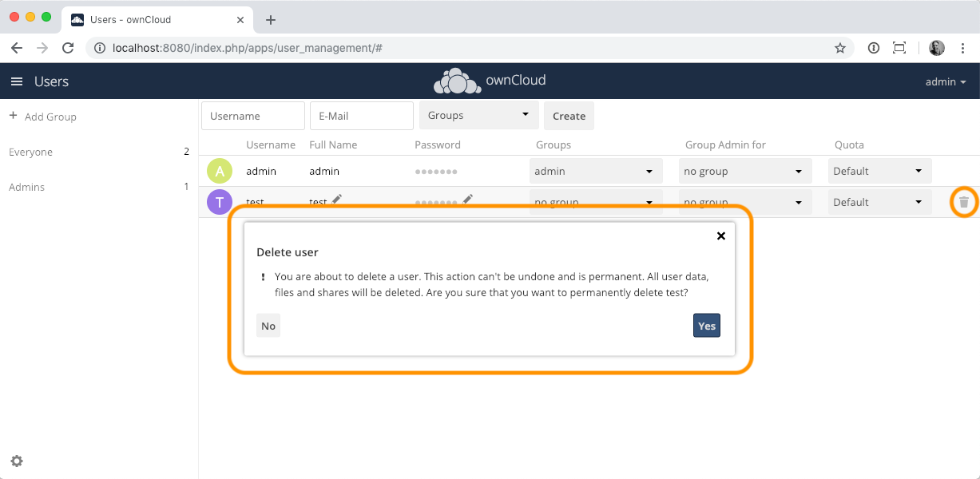The image size is (980, 479).
Task: Open the settings gear in the bottom corner
Action: click(x=17, y=461)
